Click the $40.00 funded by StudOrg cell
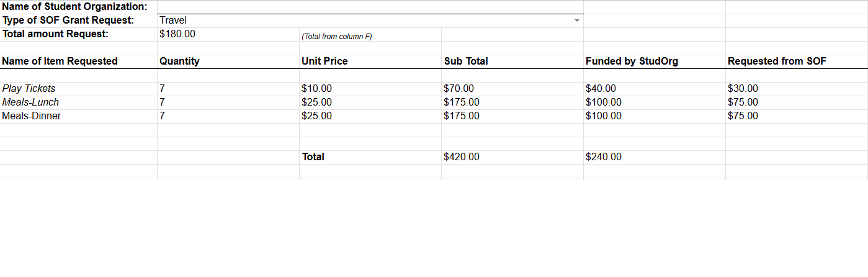 [655, 89]
